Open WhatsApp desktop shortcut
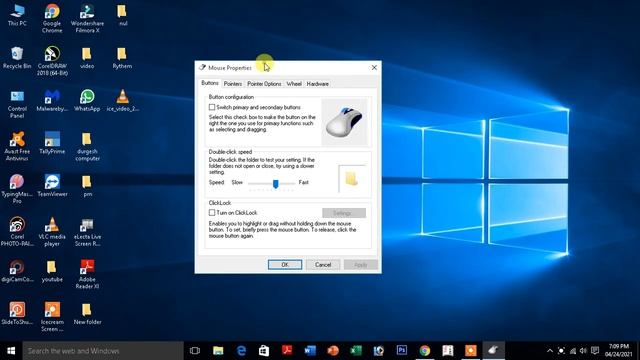Screen dimensions: 640x360 coord(87,100)
